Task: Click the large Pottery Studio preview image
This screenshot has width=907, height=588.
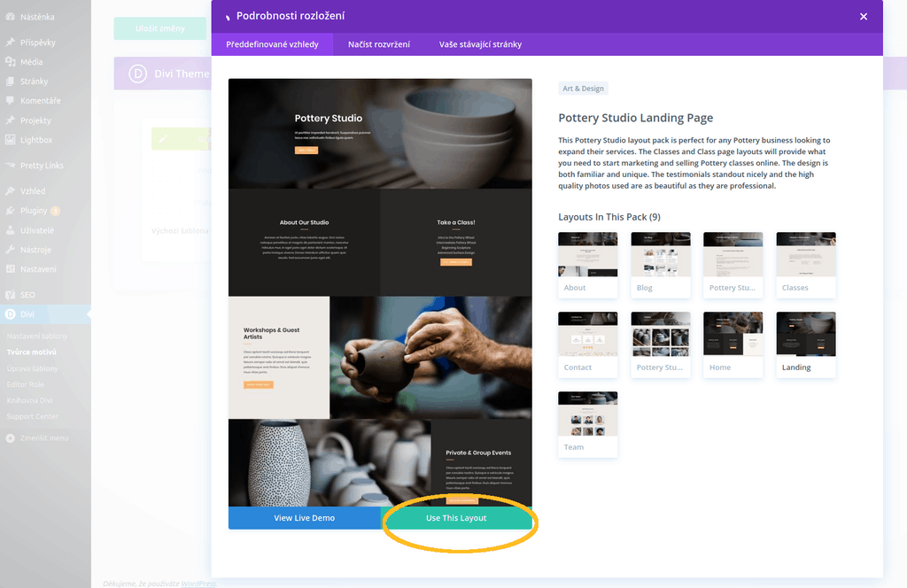Action: pyautogui.click(x=380, y=292)
